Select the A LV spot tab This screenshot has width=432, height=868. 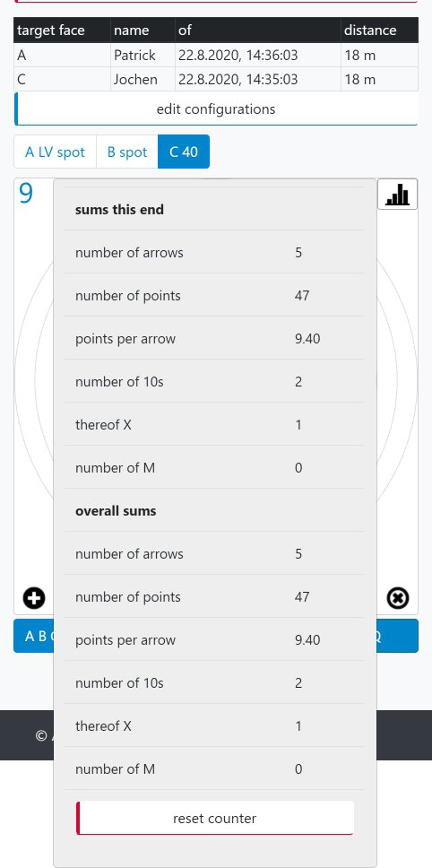pyautogui.click(x=55, y=152)
